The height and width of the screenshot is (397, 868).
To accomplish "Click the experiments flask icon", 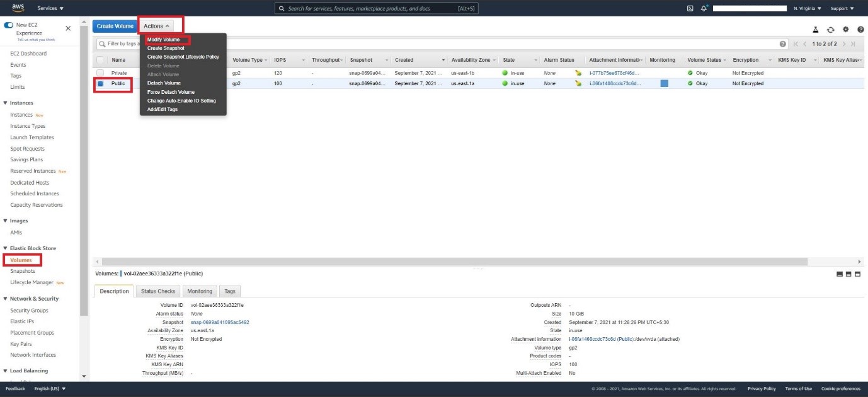I will [x=815, y=30].
